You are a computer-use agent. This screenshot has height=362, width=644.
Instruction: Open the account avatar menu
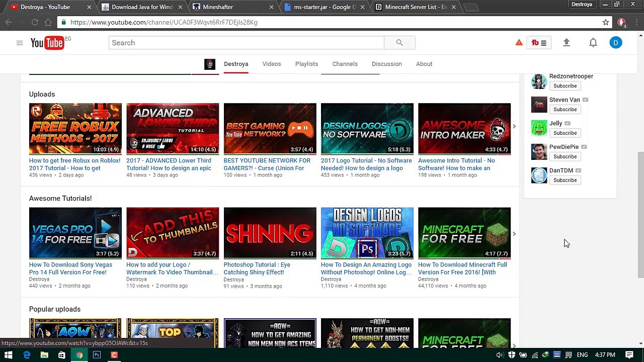[x=615, y=43]
